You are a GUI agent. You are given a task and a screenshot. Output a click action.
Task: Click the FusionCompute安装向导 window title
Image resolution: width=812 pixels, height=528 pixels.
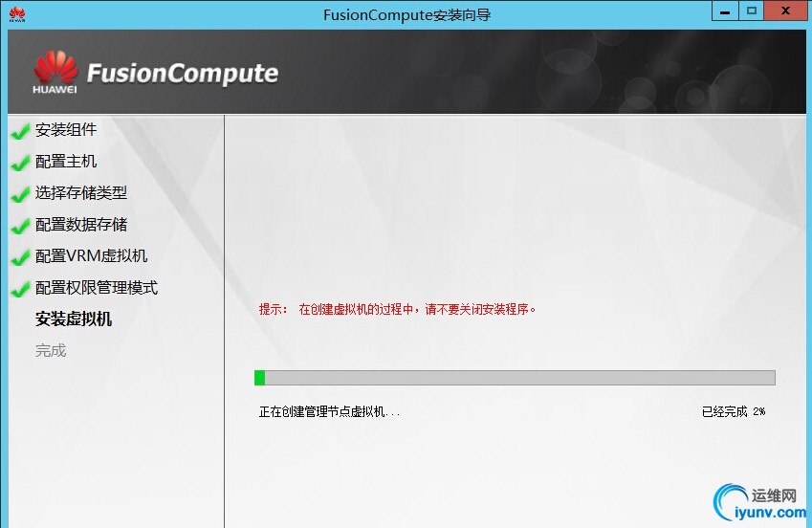pos(407,15)
